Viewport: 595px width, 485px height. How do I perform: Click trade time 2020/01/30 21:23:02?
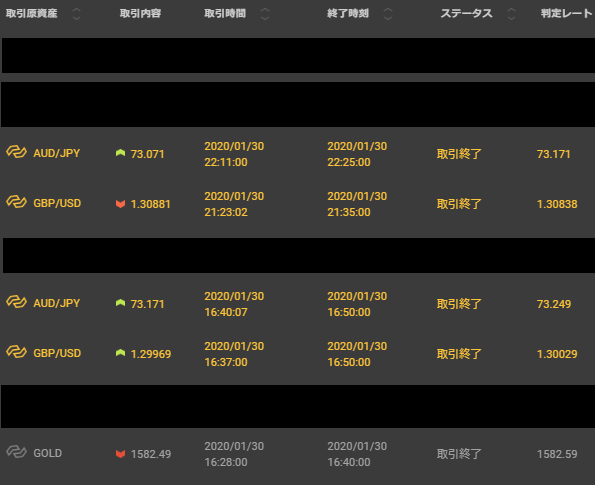point(234,204)
